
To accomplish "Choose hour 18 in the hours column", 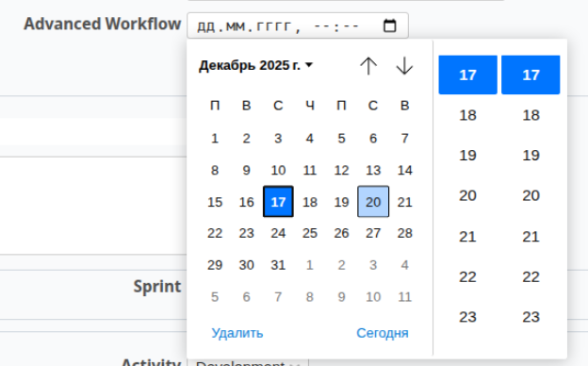I will tap(467, 115).
